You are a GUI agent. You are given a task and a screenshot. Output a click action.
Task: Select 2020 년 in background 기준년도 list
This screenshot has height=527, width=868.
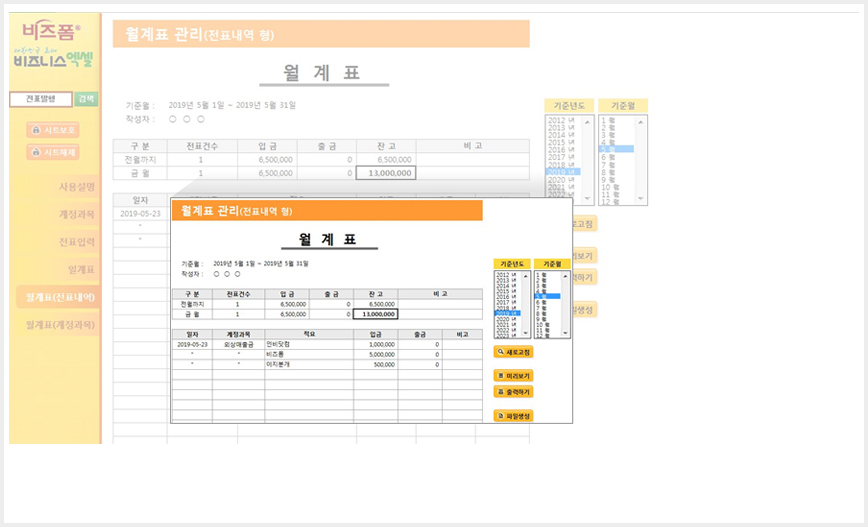561,180
